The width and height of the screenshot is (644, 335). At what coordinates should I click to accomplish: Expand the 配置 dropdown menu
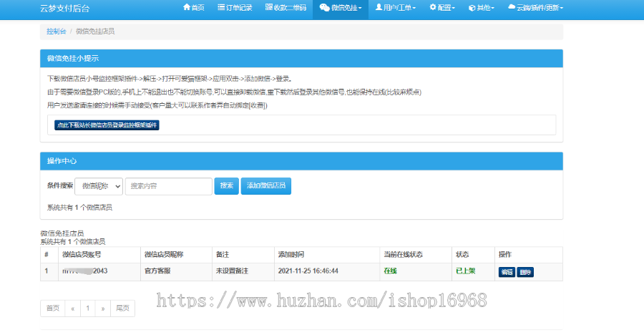[442, 8]
